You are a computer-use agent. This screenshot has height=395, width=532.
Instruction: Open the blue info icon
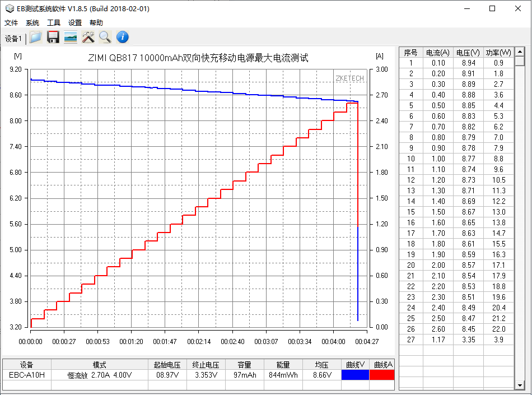click(x=123, y=37)
